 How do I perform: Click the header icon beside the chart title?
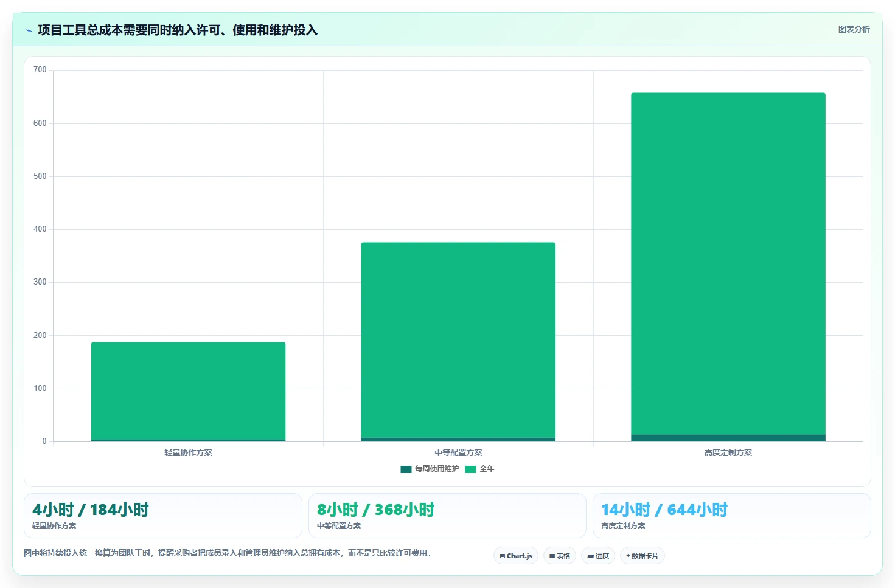pos(29,30)
